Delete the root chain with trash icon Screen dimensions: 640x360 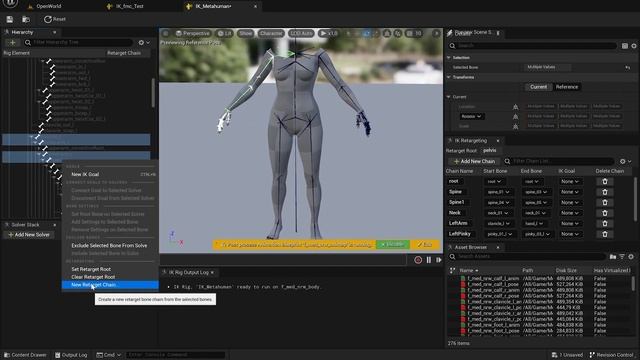tap(605, 181)
